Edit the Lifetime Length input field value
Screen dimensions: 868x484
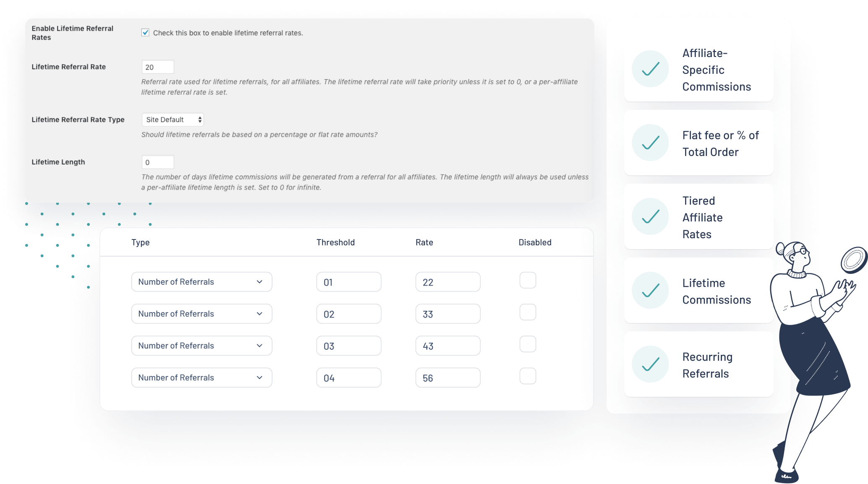click(x=157, y=162)
